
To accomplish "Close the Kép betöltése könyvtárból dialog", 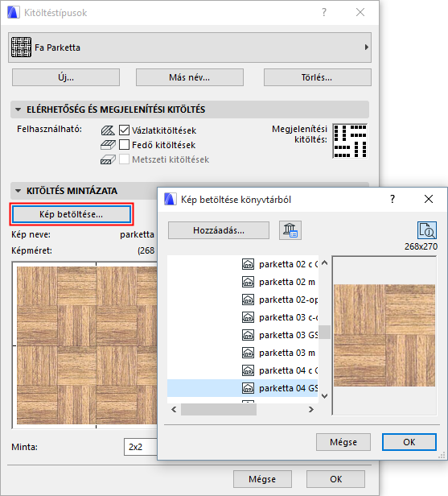I will click(429, 200).
